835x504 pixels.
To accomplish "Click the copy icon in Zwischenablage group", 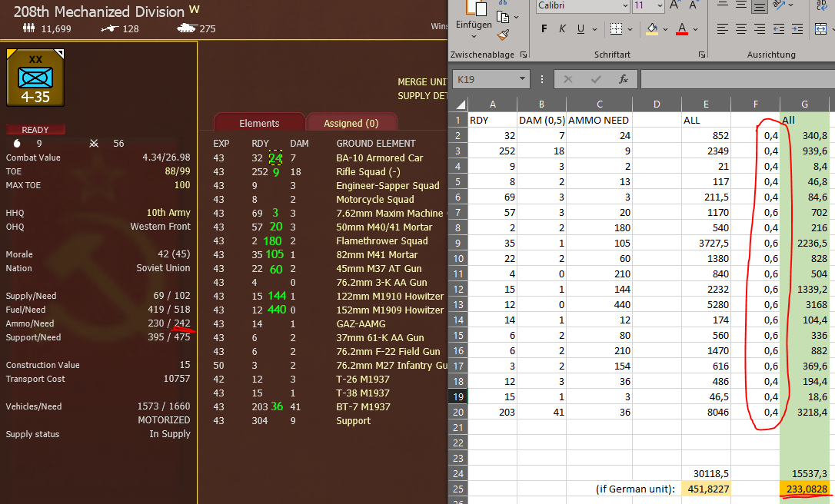I will [502, 17].
